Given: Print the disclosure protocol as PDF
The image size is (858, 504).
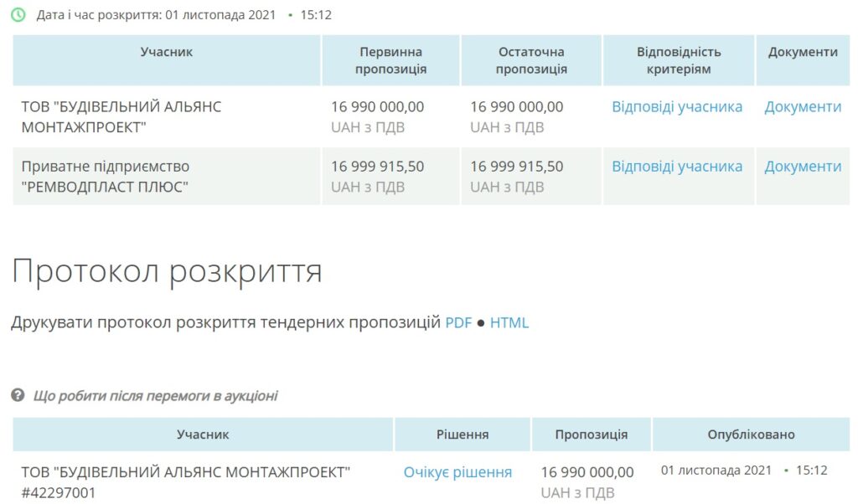Looking at the screenshot, I should pyautogui.click(x=458, y=323).
